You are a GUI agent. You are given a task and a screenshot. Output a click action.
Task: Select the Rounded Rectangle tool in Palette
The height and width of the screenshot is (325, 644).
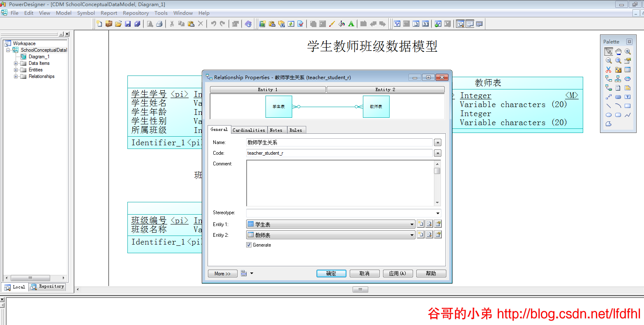tap(618, 115)
